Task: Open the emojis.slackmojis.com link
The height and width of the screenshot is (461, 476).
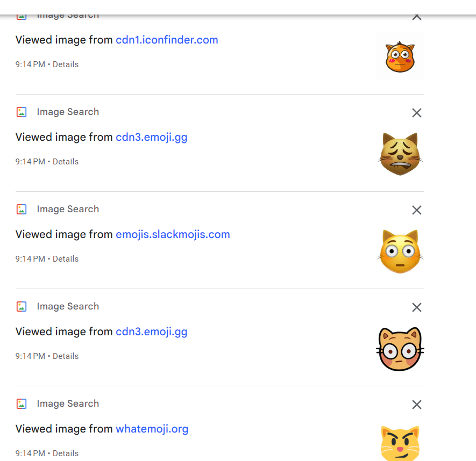Action: (173, 234)
